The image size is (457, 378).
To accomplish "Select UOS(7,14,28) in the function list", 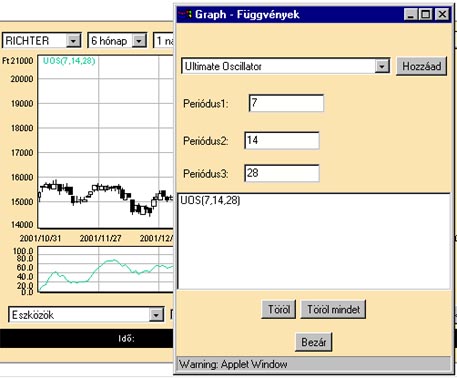I will 210,200.
